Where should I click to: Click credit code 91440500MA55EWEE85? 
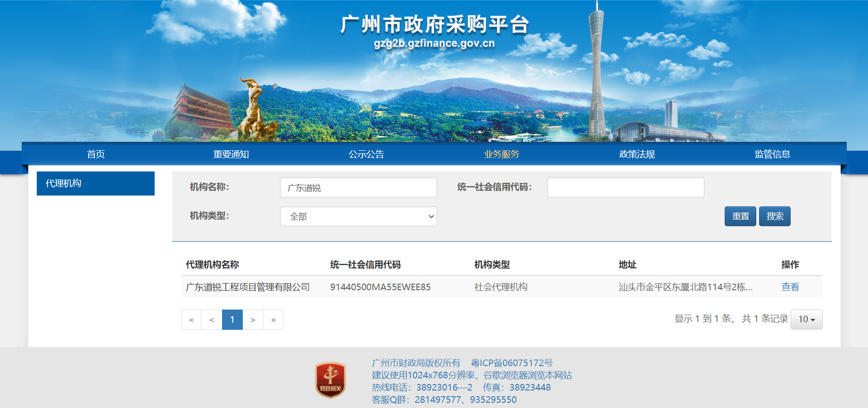[380, 287]
